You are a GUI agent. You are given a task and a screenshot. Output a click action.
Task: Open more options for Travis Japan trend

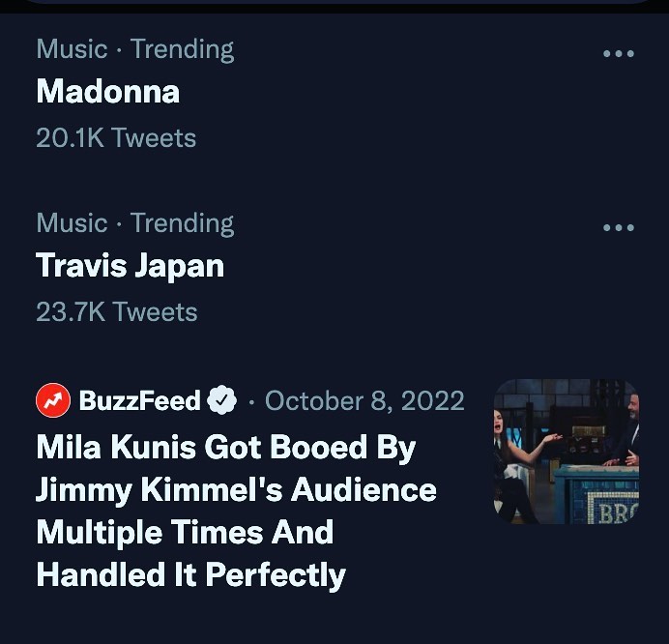pos(618,228)
